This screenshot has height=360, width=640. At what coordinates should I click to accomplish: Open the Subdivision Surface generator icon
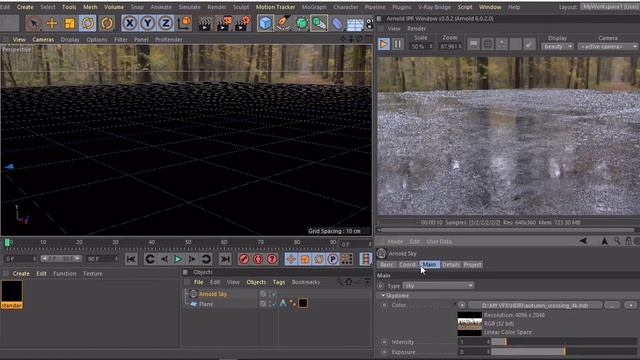coord(301,23)
